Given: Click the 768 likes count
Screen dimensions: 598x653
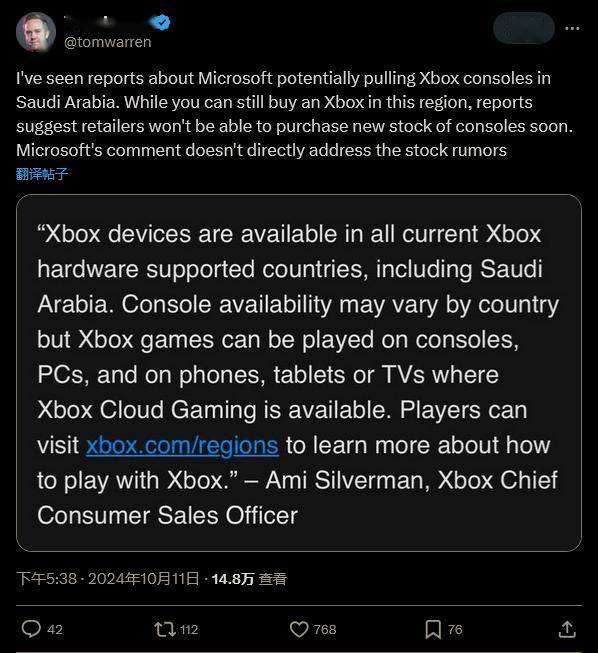Looking at the screenshot, I should point(325,629).
